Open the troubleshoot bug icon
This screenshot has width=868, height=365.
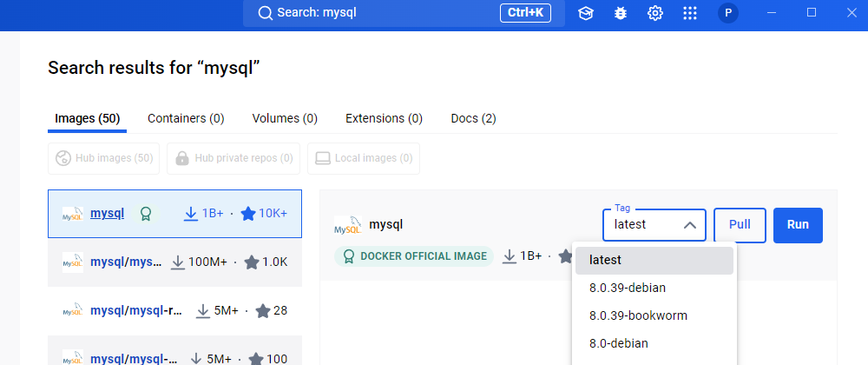point(621,13)
